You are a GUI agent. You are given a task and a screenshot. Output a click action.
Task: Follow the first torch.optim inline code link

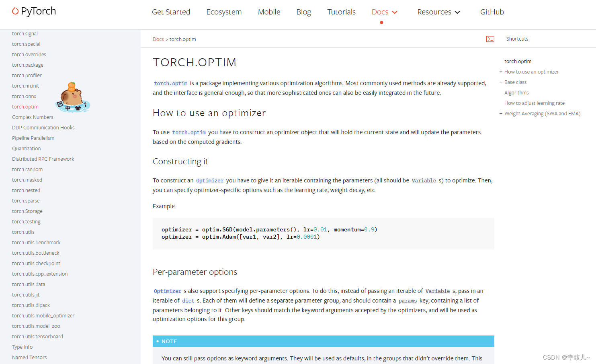tap(171, 84)
